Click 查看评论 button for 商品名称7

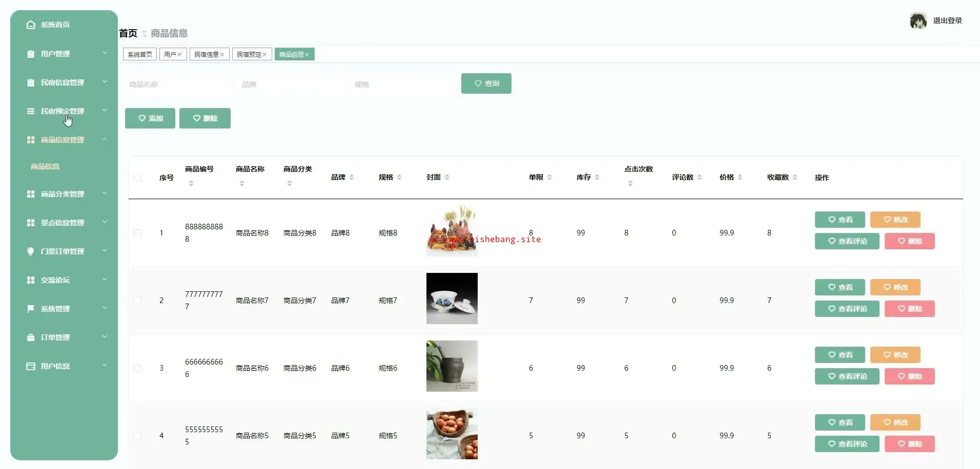point(847,309)
